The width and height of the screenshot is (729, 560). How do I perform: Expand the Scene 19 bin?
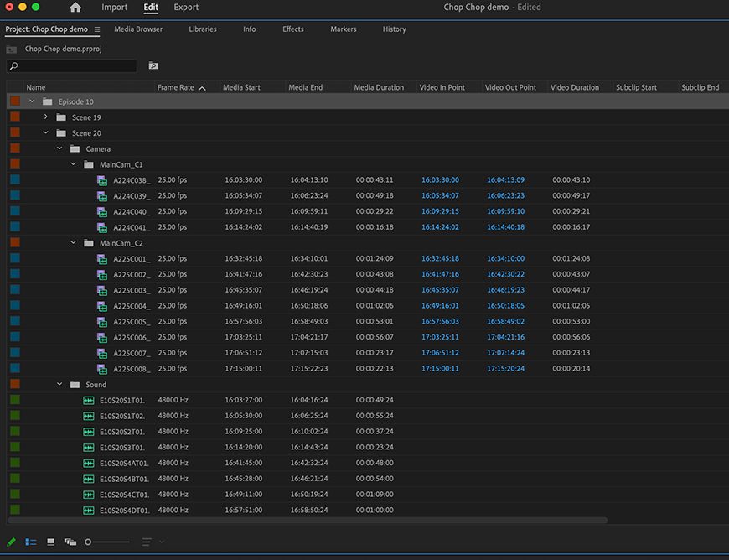coord(45,117)
